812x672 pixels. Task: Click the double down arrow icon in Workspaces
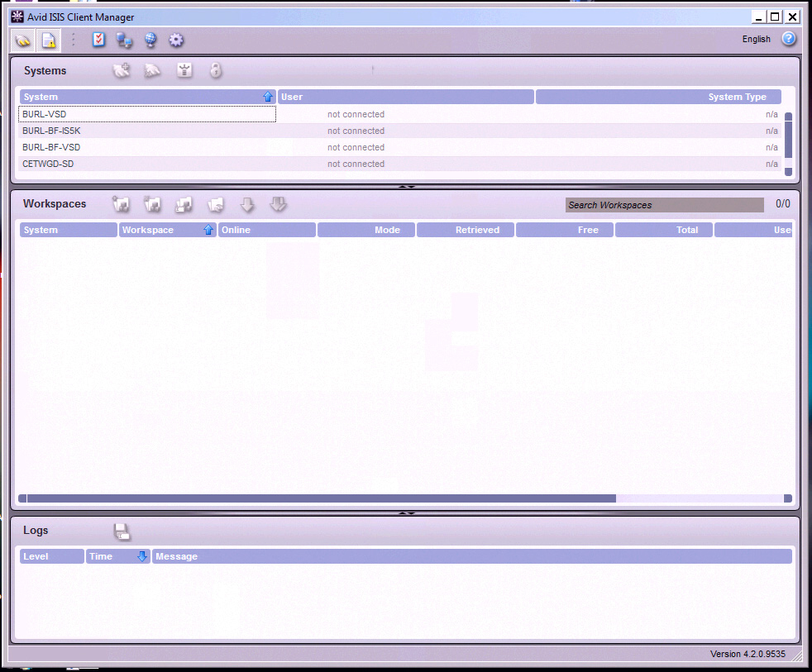click(278, 204)
